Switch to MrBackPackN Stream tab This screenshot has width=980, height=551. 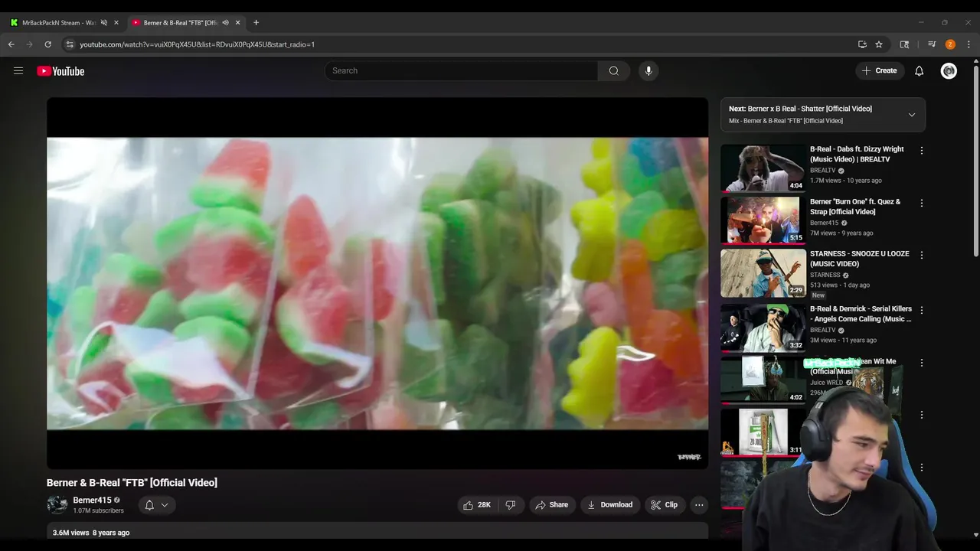pos(58,23)
